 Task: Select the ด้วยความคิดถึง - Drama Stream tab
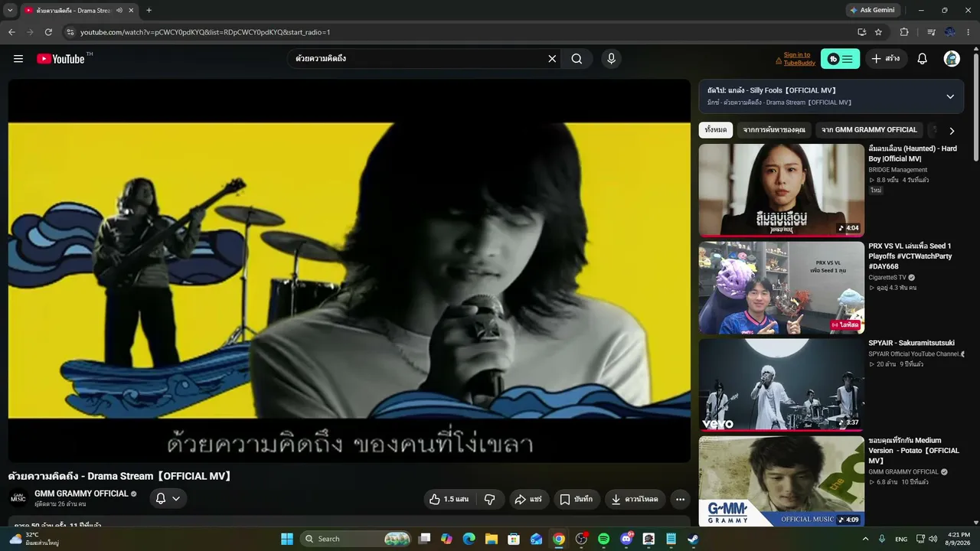click(x=80, y=11)
